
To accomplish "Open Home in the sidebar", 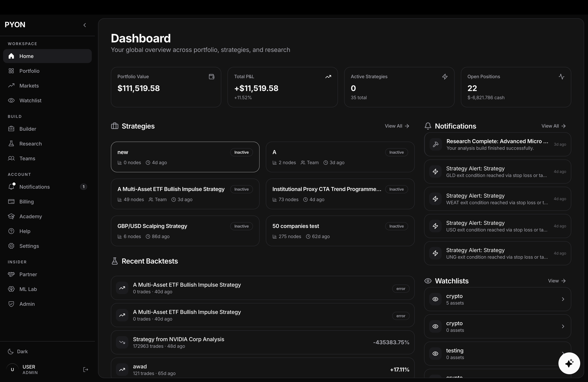I will pos(47,56).
